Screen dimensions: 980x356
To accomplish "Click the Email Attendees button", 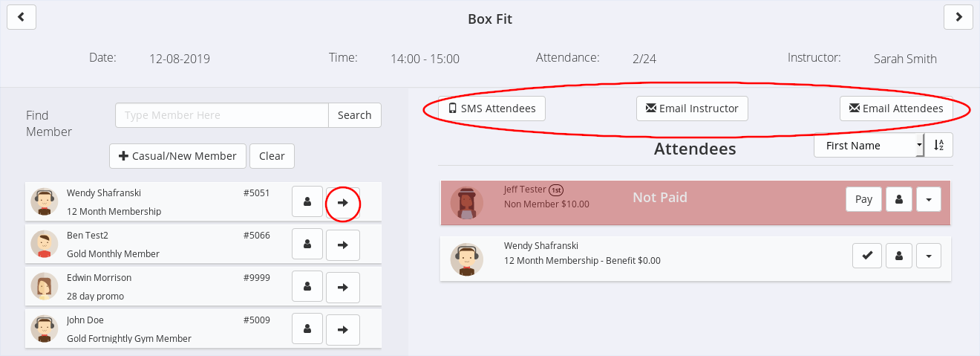I will (896, 109).
